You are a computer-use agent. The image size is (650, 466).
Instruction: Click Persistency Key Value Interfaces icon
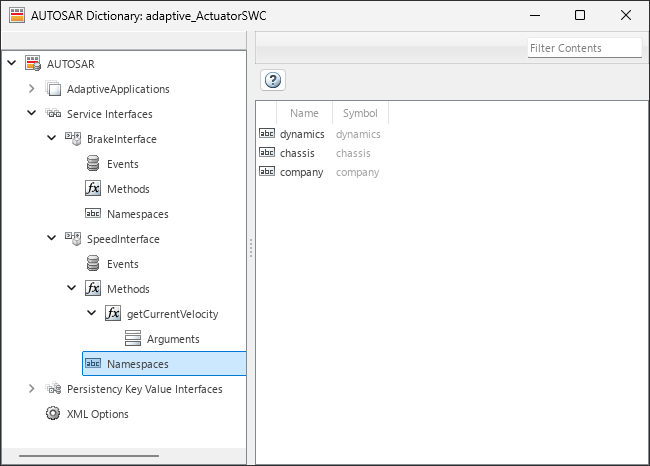click(x=53, y=388)
